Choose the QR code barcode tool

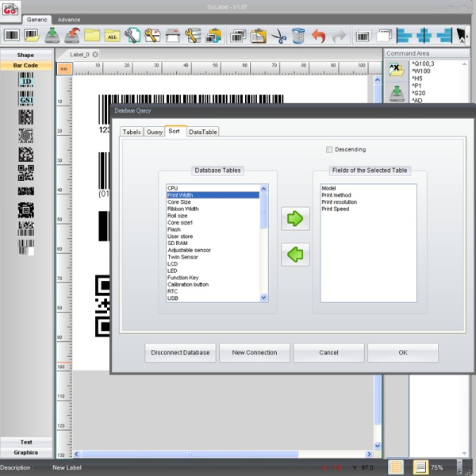[x=26, y=172]
